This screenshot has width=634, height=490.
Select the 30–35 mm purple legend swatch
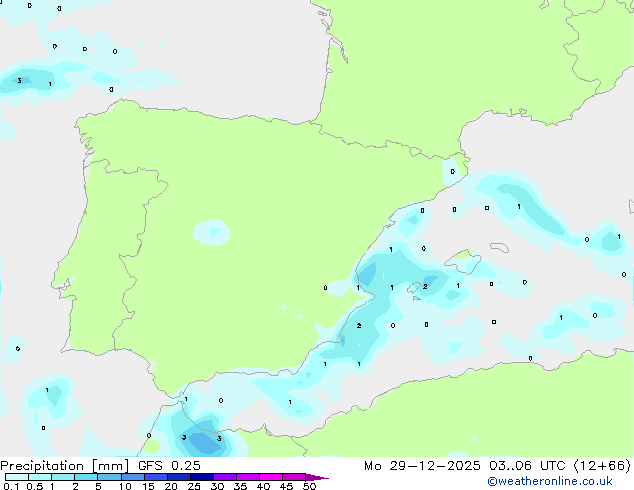(x=225, y=477)
